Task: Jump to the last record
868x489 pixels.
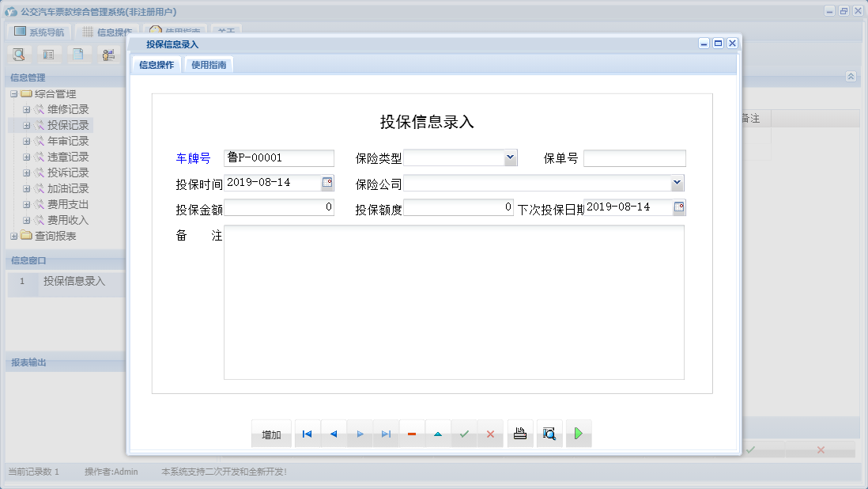Action: click(386, 433)
